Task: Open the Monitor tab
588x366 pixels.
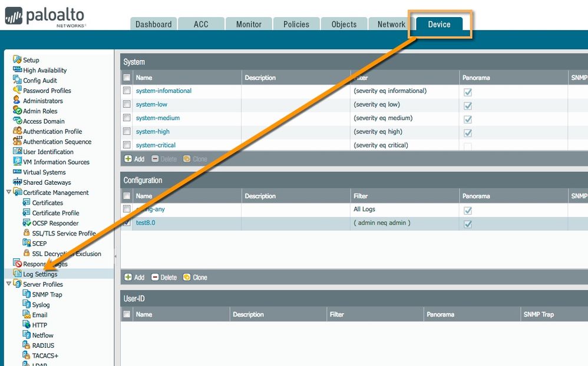Action: point(249,24)
